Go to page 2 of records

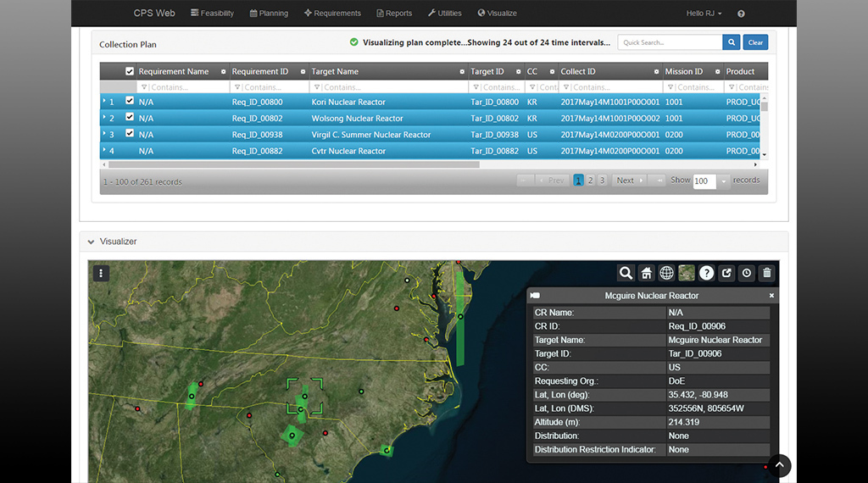(x=591, y=180)
